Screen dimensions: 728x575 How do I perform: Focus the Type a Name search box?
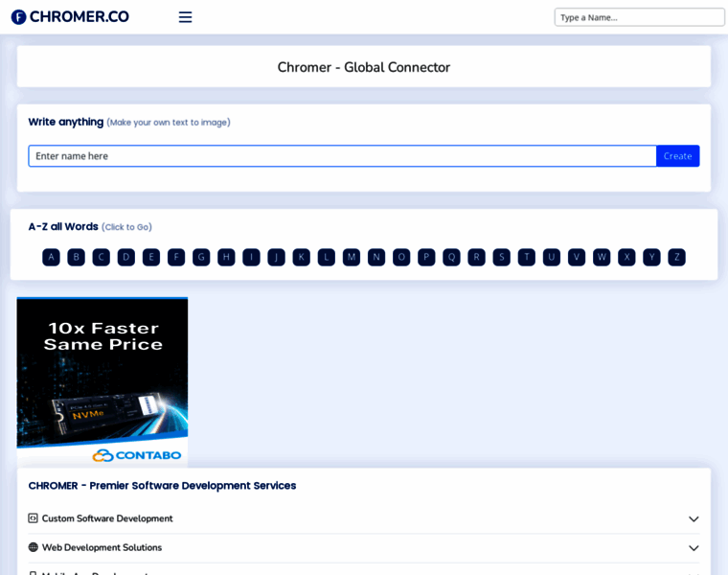[x=639, y=17]
